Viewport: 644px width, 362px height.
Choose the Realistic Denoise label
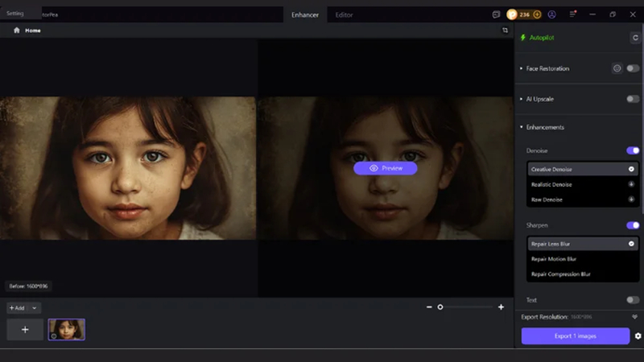click(x=551, y=184)
